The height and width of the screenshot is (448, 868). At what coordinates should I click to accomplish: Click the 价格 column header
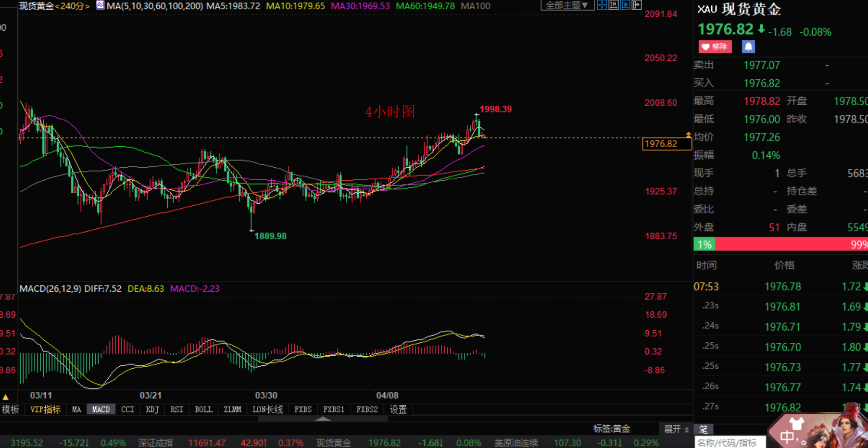click(784, 265)
